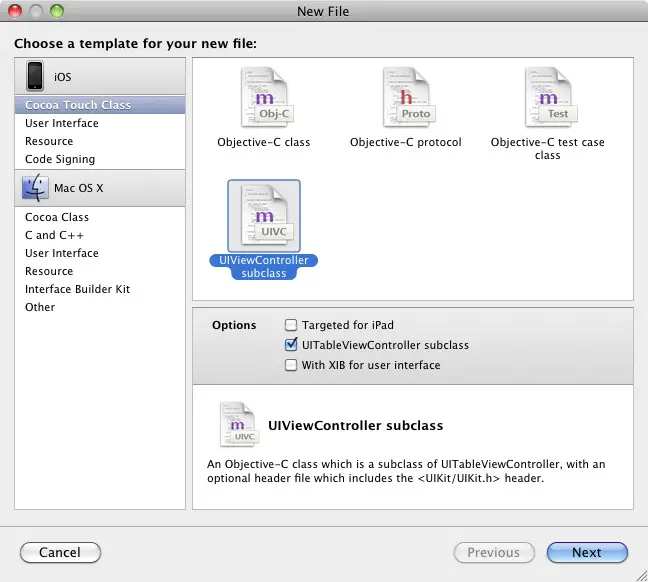Screen dimensions: 648x582
Task: Uncheck UITableViewController subclass option
Action: click(x=291, y=345)
